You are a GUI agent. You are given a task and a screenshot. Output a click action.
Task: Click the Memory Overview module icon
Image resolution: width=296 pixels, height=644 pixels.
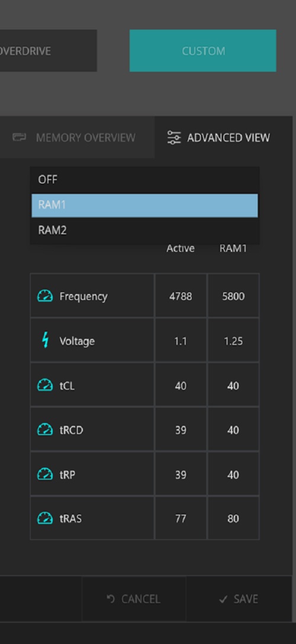[x=19, y=137]
